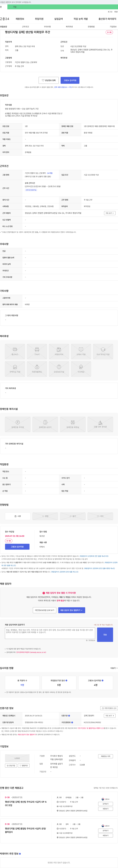This screenshot has height=868, width=118.
Task: Click 개인정보보호법 상세 보기 button
Action: tap(45, 610)
